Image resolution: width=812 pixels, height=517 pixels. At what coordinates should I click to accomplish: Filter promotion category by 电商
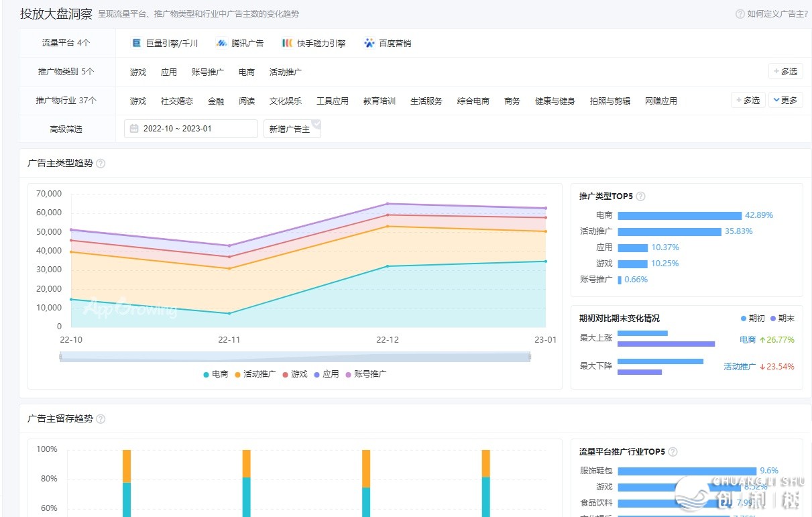coord(247,72)
